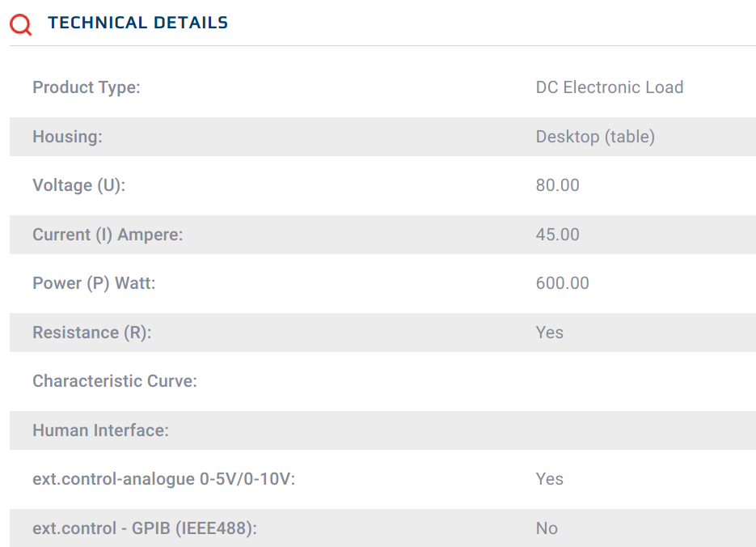Click the Yes value for analogue control
This screenshot has height=547, width=756.
click(x=549, y=479)
